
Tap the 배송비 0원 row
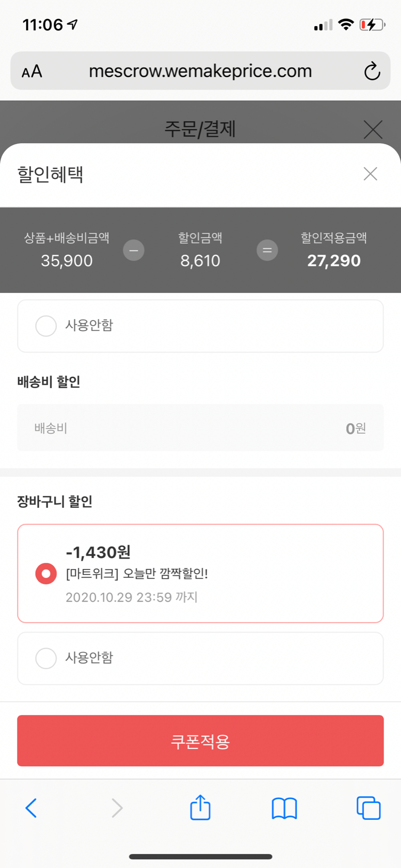(200, 428)
